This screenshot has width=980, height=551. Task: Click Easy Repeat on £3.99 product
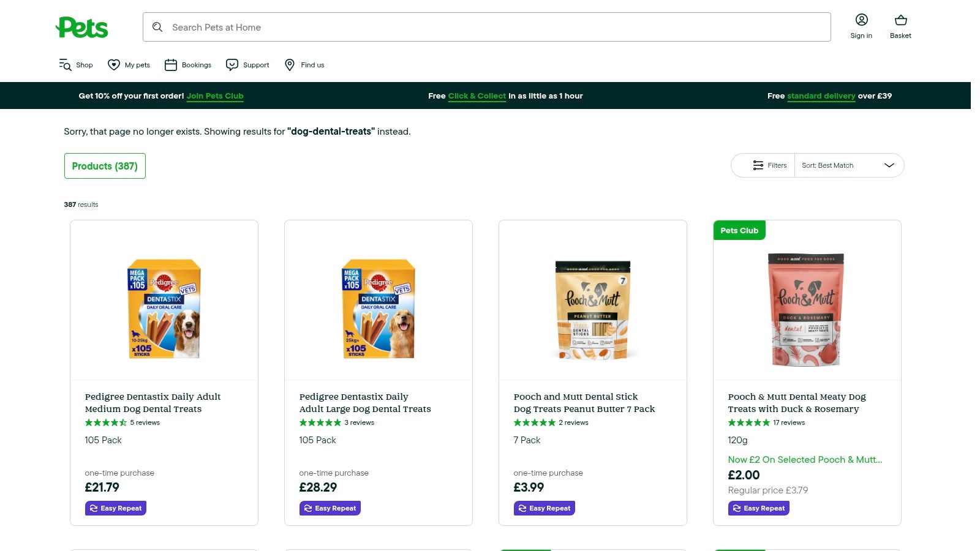click(545, 508)
